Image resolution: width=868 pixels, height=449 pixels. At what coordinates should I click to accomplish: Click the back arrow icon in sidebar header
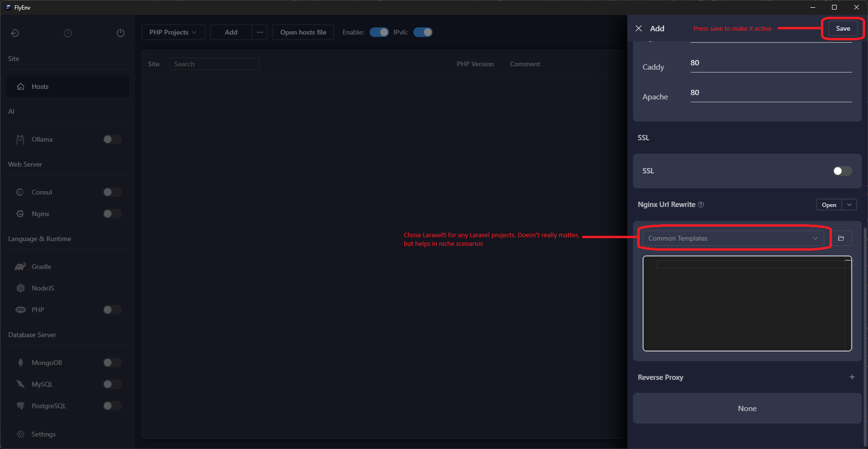tap(15, 33)
